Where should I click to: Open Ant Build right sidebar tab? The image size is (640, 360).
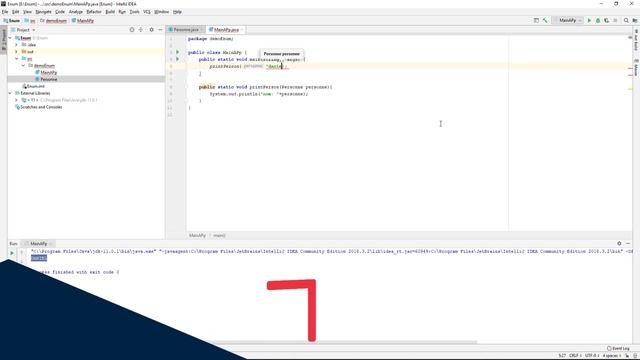point(636,40)
